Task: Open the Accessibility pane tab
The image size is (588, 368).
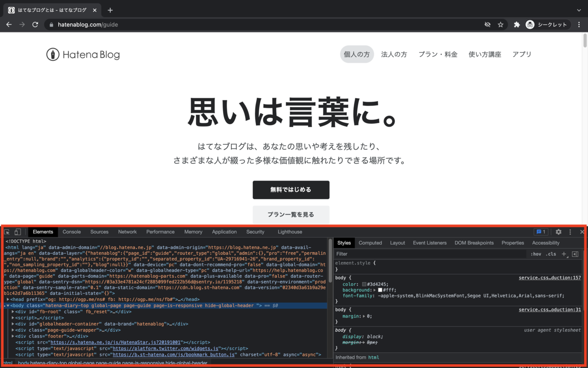Action: click(x=546, y=243)
